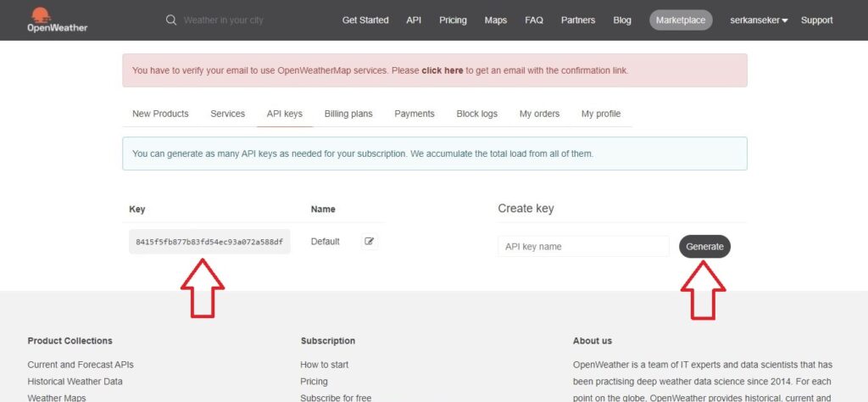Switch to the Services tab
Screen dimensions: 868x402
click(227, 114)
